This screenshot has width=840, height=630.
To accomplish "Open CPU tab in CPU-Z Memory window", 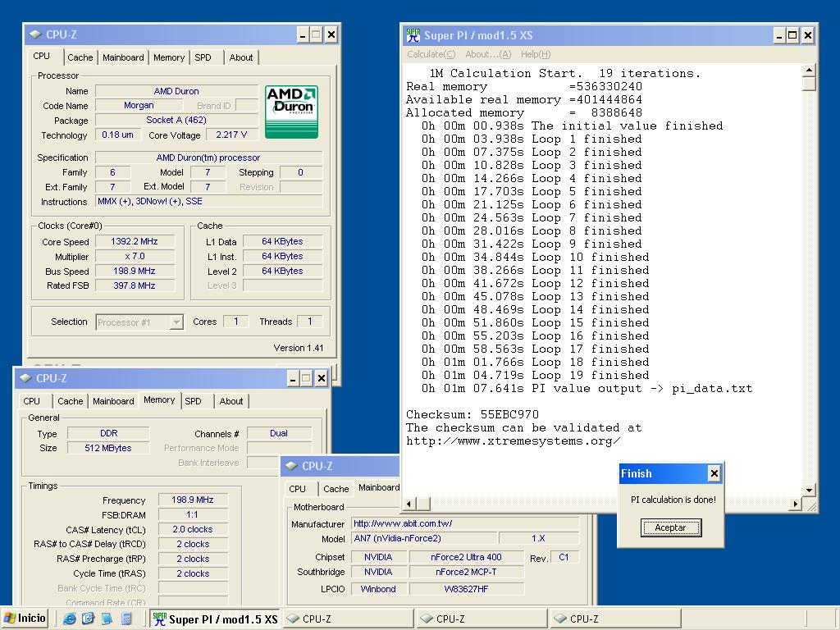I will pyautogui.click(x=32, y=401).
